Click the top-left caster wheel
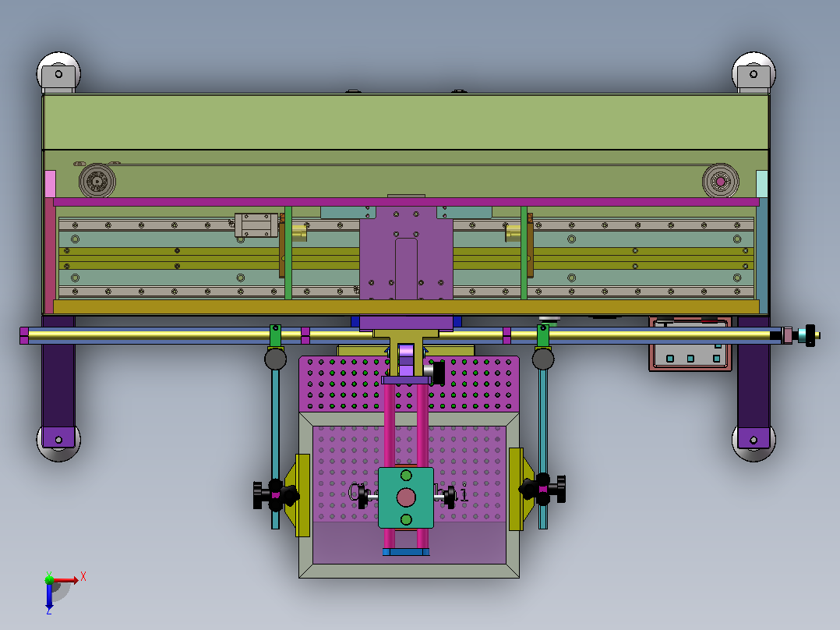Image resolution: width=840 pixels, height=630 pixels. click(x=58, y=72)
